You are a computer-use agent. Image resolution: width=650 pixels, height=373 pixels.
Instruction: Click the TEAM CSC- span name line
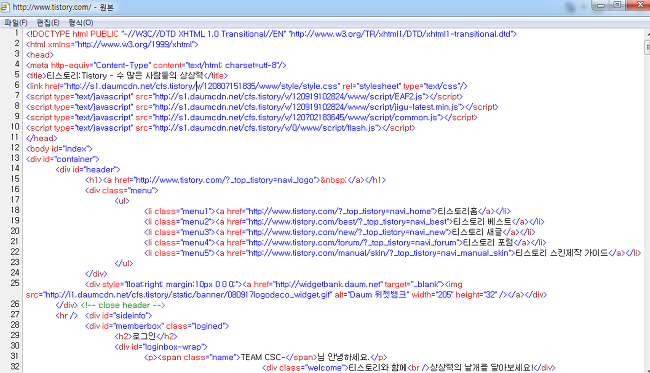pos(266,357)
